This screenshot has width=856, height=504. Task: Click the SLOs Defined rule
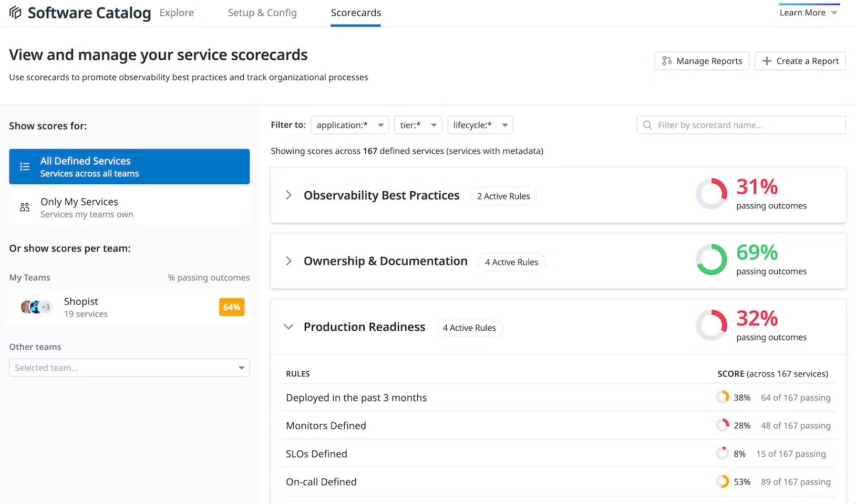tap(316, 454)
